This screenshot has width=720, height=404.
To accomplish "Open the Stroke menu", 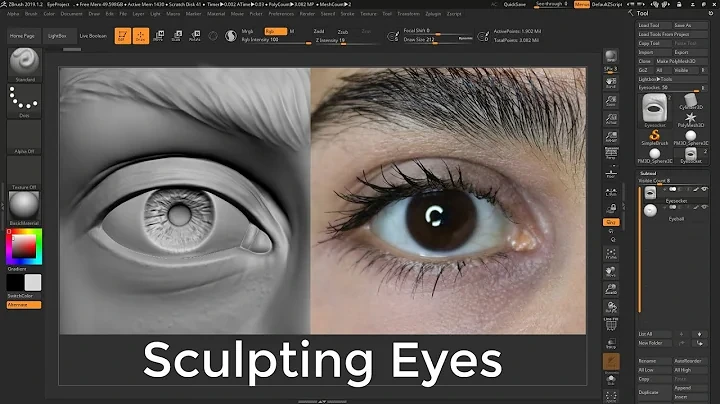I will pyautogui.click(x=347, y=14).
